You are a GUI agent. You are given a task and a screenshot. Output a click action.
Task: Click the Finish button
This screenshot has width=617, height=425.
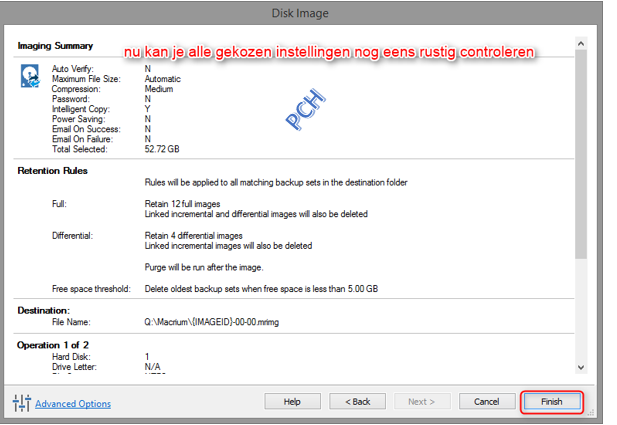point(551,402)
